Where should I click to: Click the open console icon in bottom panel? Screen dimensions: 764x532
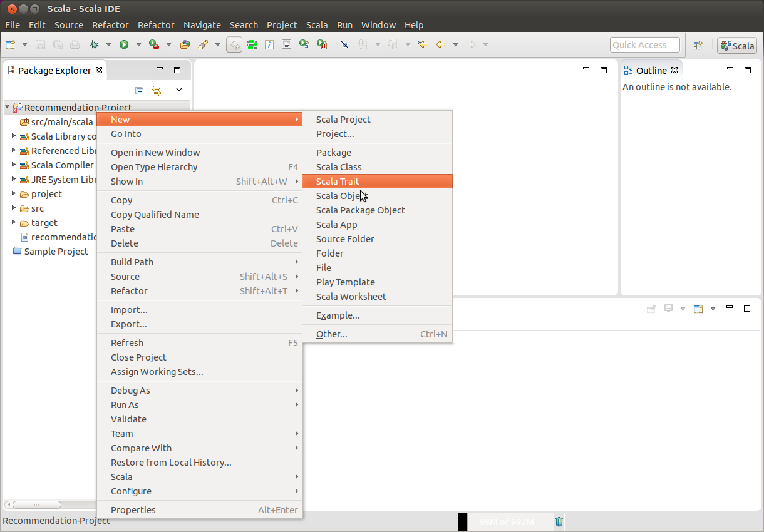tap(698, 309)
